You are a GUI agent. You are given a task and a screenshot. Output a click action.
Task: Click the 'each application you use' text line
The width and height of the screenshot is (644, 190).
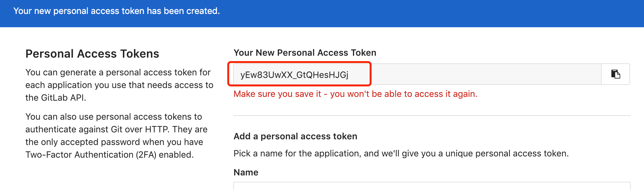(x=119, y=85)
